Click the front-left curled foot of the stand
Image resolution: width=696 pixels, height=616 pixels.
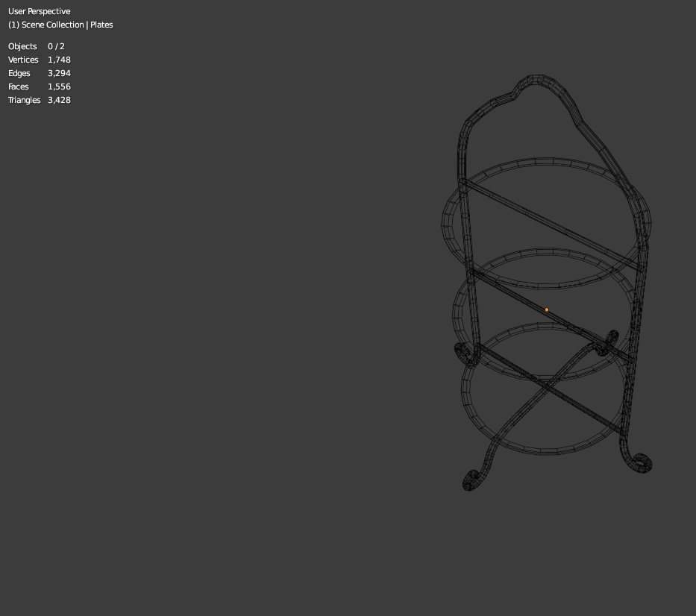(471, 480)
